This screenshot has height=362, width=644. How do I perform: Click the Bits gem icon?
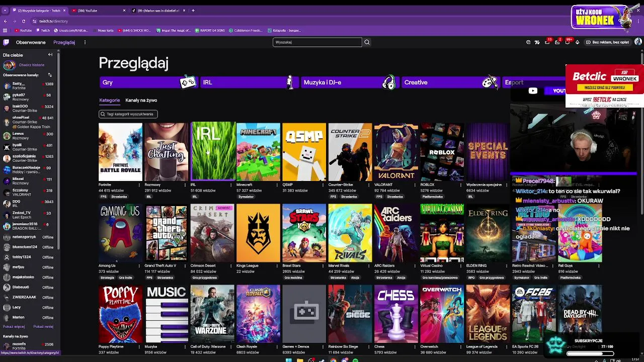[577, 42]
